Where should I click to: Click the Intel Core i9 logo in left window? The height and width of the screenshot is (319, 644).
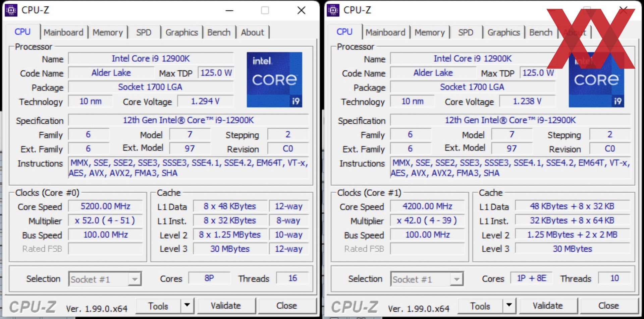pyautogui.click(x=274, y=80)
